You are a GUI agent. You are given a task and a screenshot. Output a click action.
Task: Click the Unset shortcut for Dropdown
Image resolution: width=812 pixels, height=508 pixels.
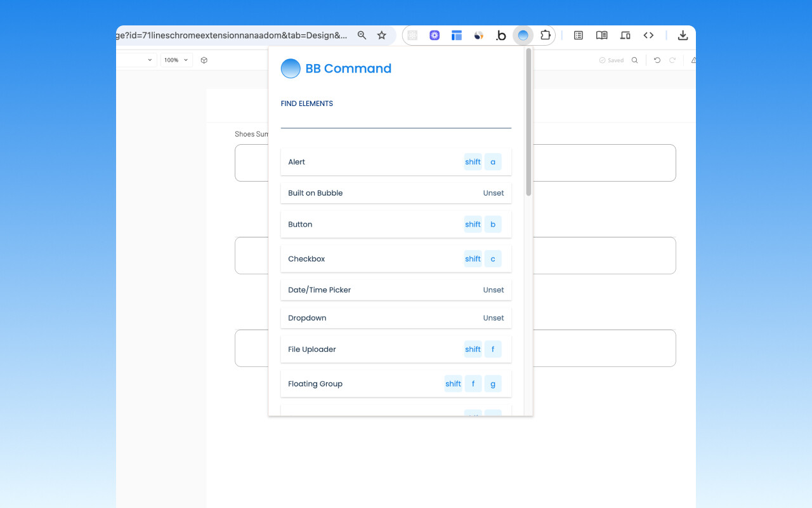pyautogui.click(x=494, y=318)
